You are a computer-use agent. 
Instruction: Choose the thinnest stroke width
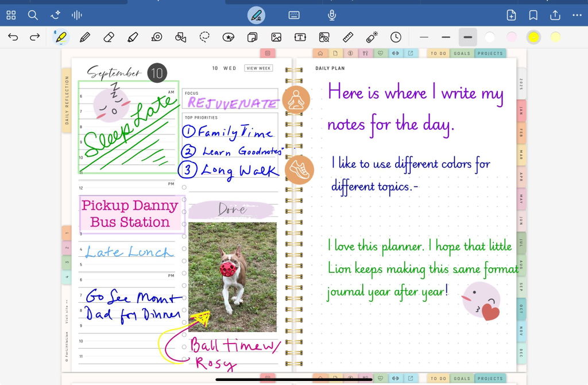pos(424,37)
